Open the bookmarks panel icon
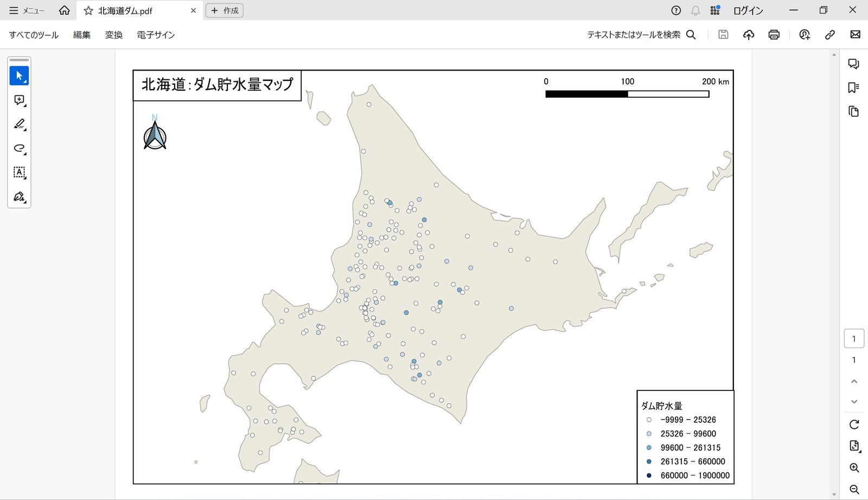The width and height of the screenshot is (868, 500). tap(853, 87)
